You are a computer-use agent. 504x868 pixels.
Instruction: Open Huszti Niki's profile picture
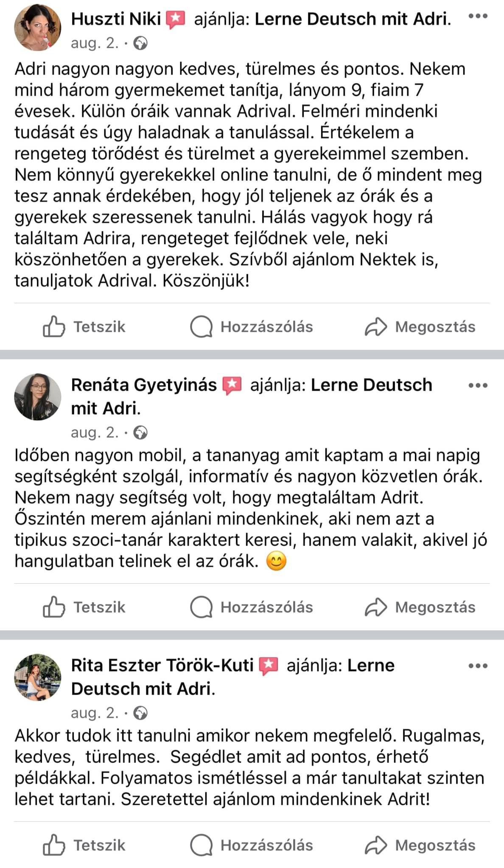[x=38, y=28]
